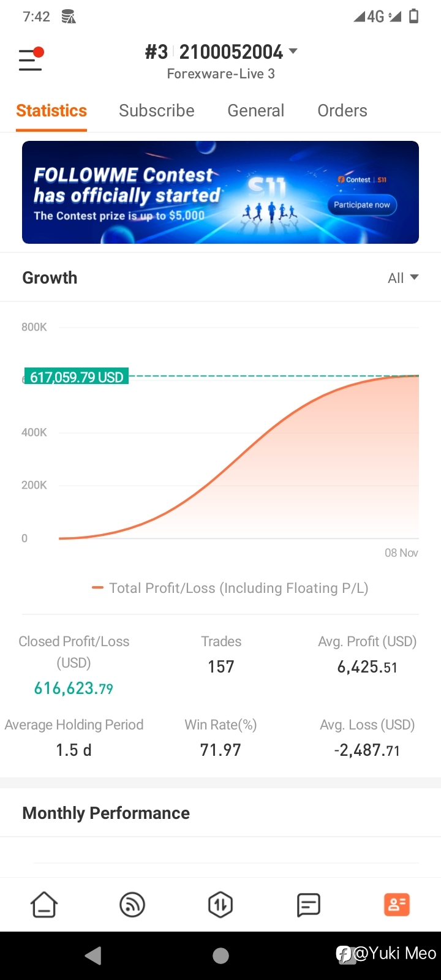
Task: Tap the trade arrows hexagon icon
Action: pos(221,905)
